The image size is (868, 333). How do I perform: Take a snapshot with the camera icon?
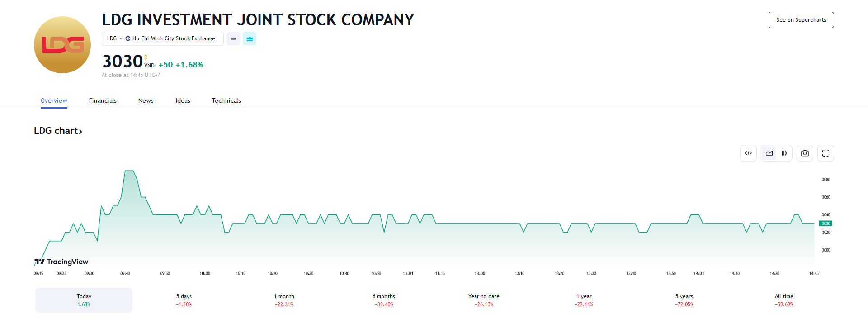(x=805, y=153)
